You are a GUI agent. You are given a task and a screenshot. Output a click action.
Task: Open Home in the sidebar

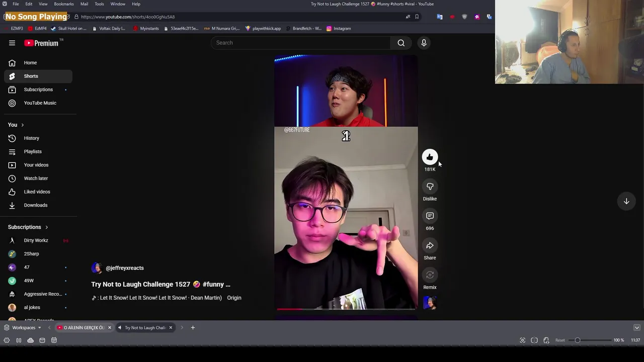tap(38, 63)
